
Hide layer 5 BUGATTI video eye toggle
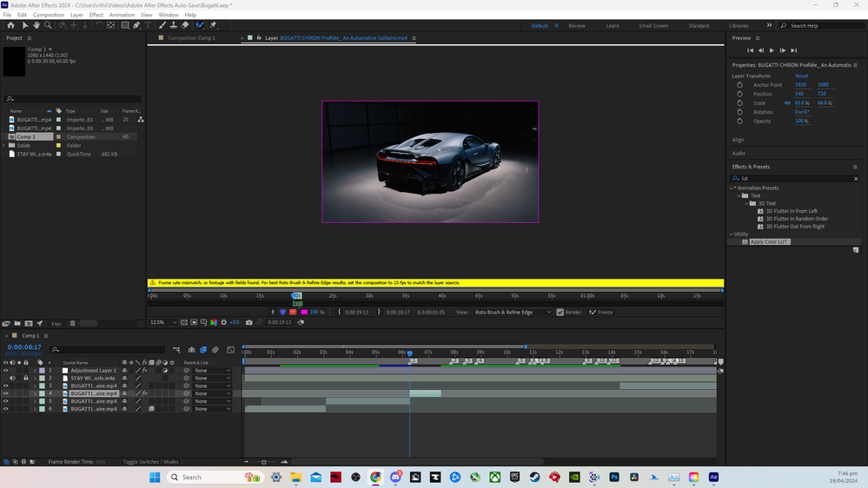coord(5,401)
